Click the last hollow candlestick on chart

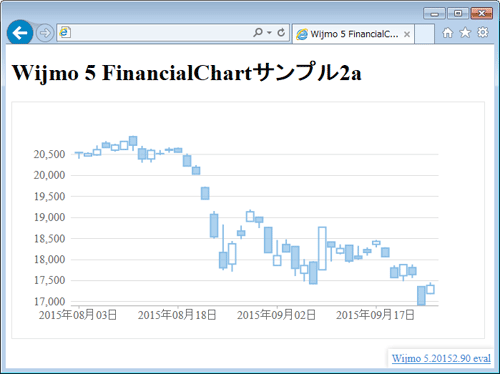tap(430, 289)
